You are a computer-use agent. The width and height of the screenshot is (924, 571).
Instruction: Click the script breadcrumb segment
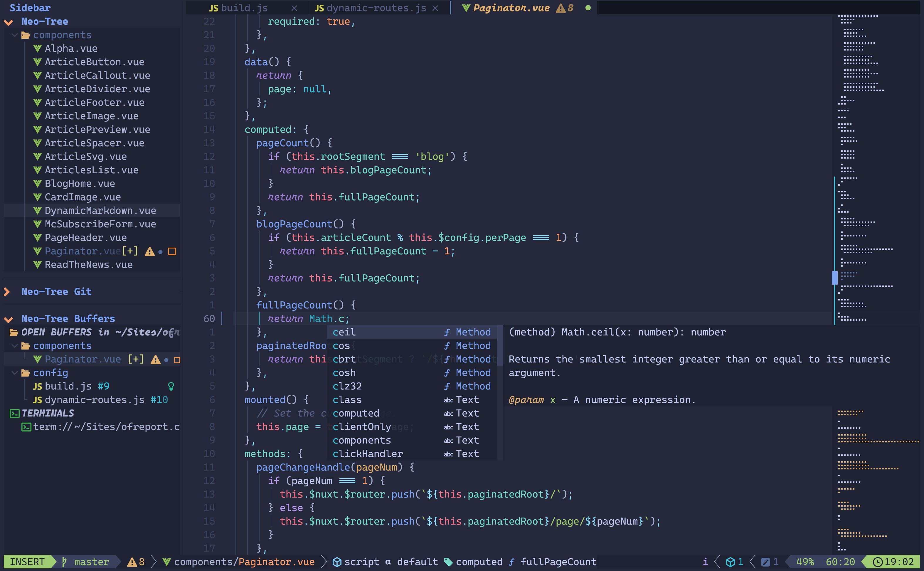click(x=356, y=562)
